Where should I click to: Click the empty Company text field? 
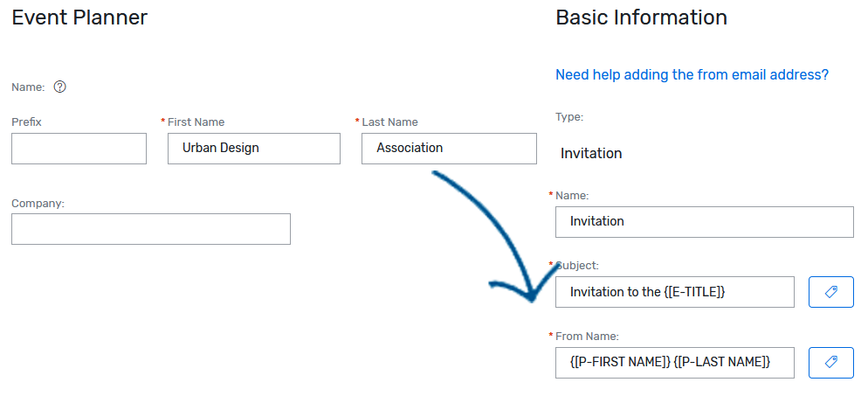tap(150, 229)
